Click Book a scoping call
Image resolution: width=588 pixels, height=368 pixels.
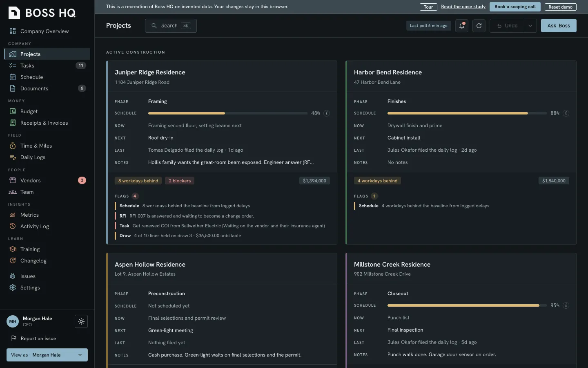(515, 7)
